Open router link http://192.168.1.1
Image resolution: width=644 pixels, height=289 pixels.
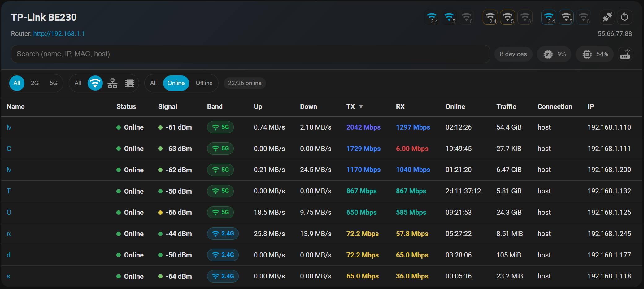[x=59, y=34]
